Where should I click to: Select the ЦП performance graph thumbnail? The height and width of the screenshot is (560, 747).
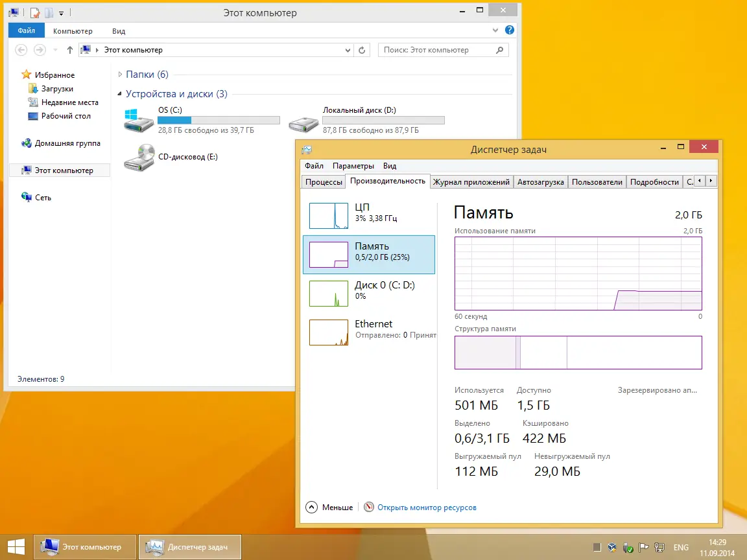(329, 216)
